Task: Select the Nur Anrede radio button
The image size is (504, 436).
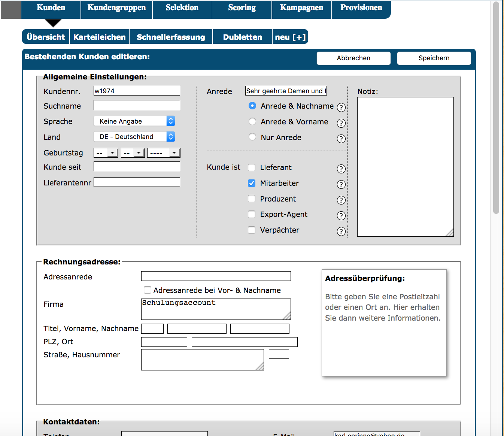Action: [x=252, y=137]
